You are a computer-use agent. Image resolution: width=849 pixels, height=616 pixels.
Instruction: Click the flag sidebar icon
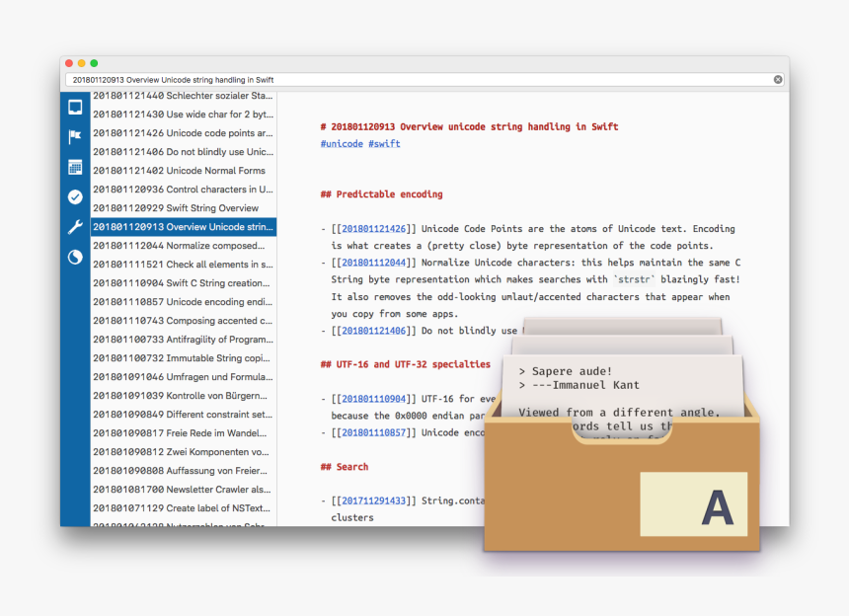point(75,137)
